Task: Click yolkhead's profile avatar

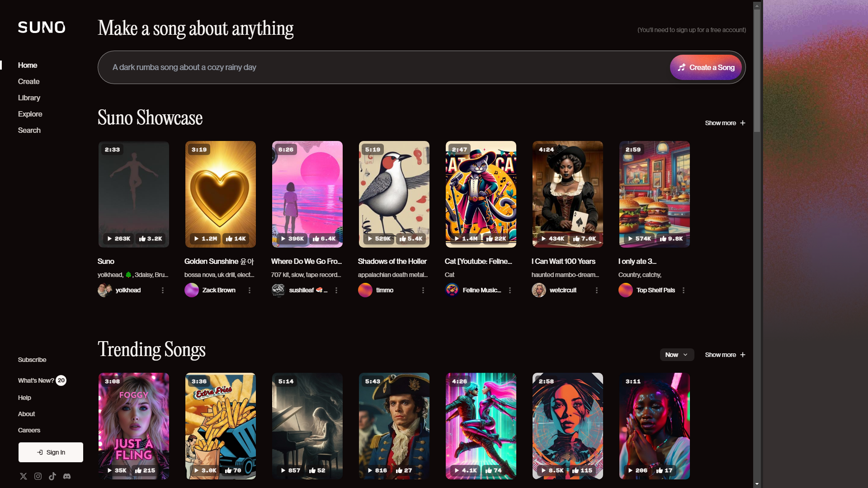Action: [105, 290]
